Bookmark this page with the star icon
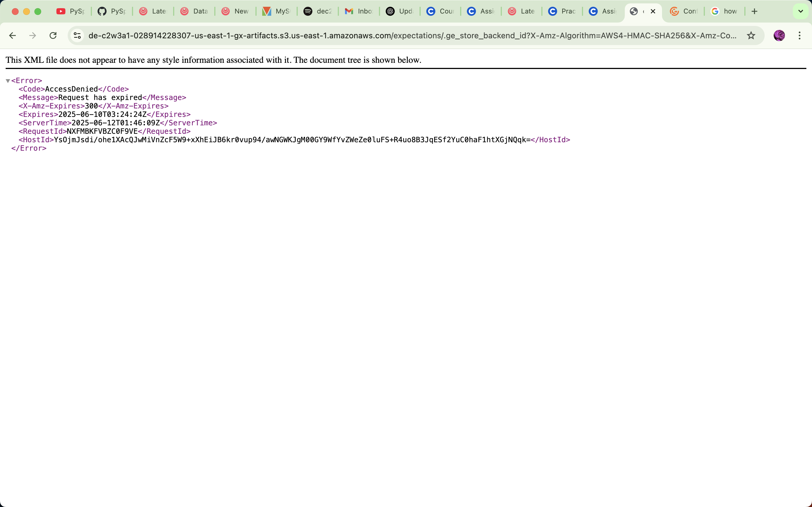Viewport: 812px width, 507px height. click(x=751, y=35)
